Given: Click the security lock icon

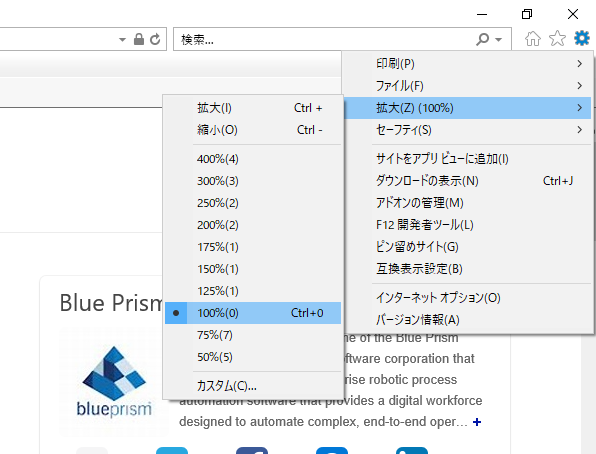Looking at the screenshot, I should click(x=139, y=39).
